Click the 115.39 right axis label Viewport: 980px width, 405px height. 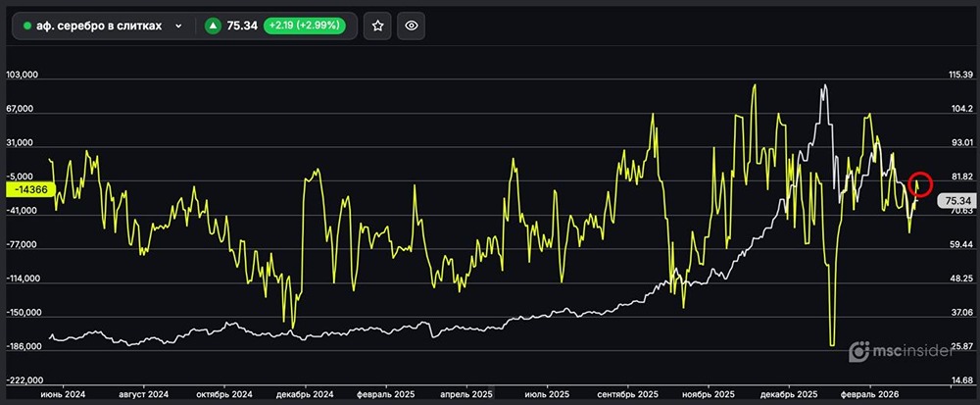point(960,75)
